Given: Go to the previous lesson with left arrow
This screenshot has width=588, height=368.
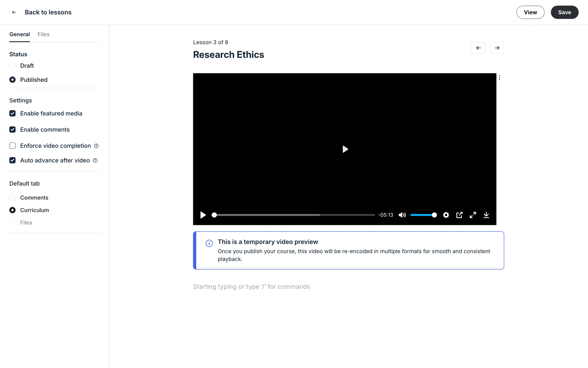Looking at the screenshot, I should 478,48.
